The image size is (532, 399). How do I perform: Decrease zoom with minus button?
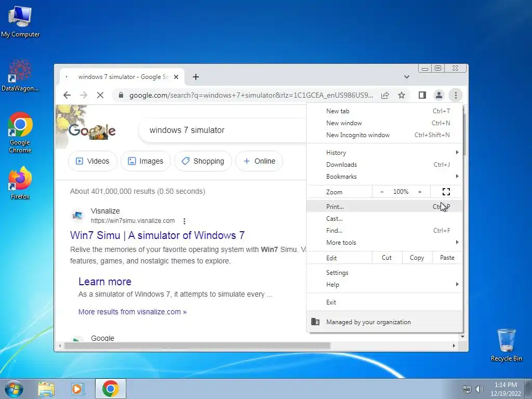point(382,192)
